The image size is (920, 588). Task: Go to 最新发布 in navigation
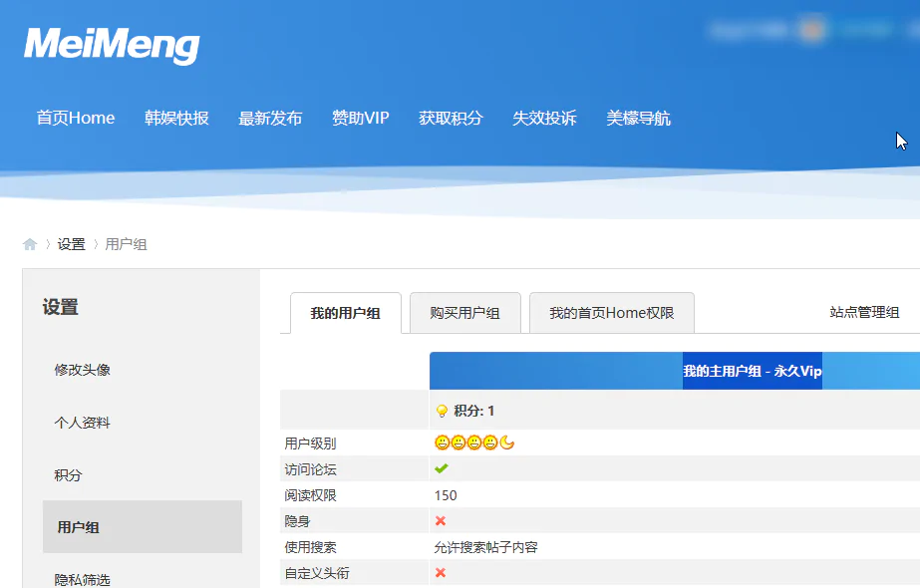(x=270, y=118)
